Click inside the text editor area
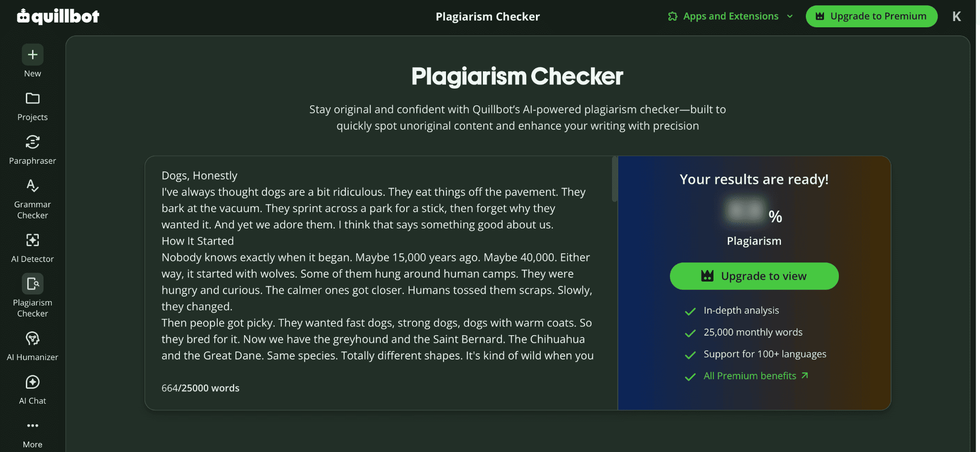Viewport: 980px width, 452px height. pyautogui.click(x=378, y=266)
